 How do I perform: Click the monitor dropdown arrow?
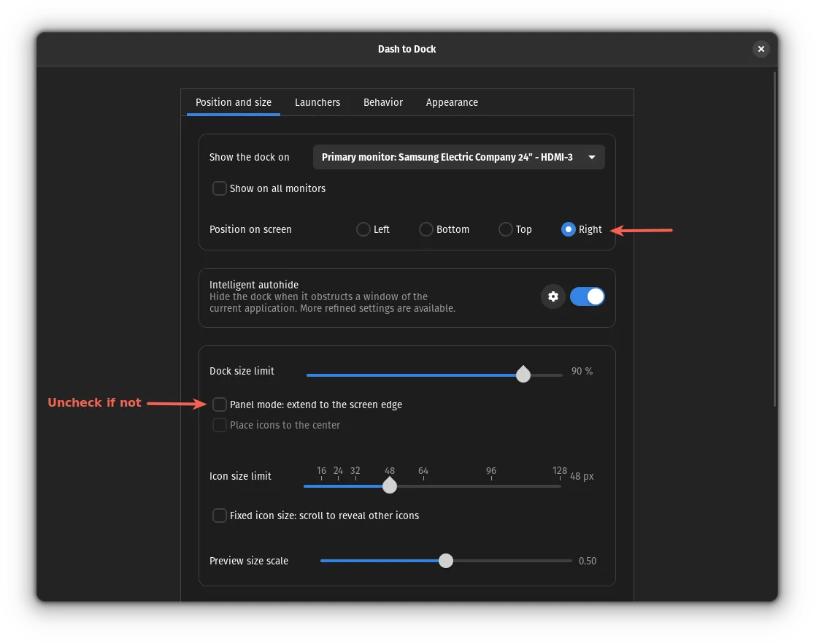tap(592, 157)
